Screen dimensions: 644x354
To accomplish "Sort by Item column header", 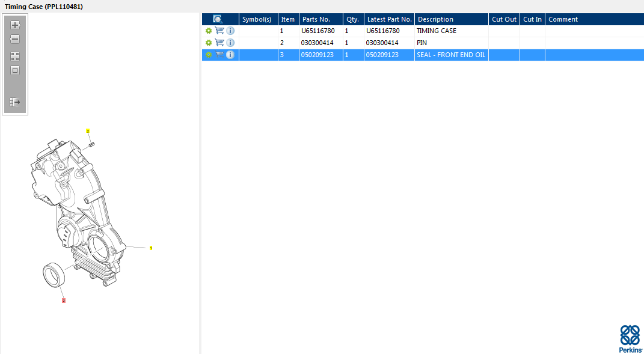I will (x=288, y=19).
